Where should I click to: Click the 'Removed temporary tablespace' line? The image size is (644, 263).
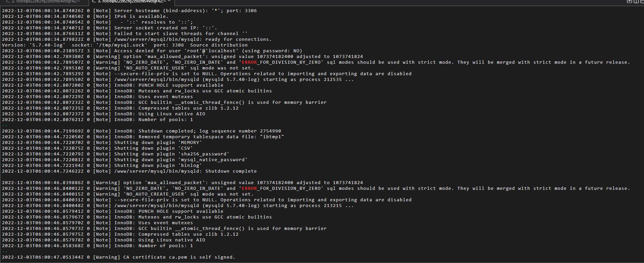(x=143, y=137)
